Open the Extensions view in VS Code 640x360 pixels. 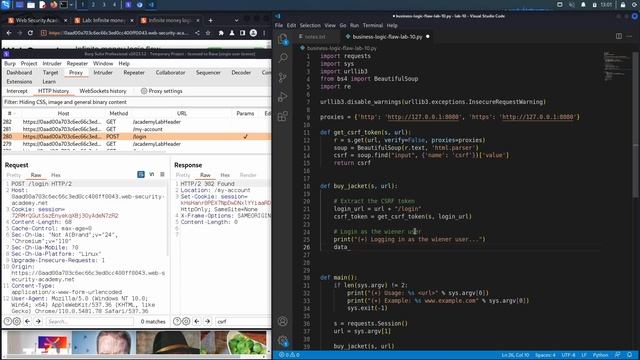coord(282,116)
